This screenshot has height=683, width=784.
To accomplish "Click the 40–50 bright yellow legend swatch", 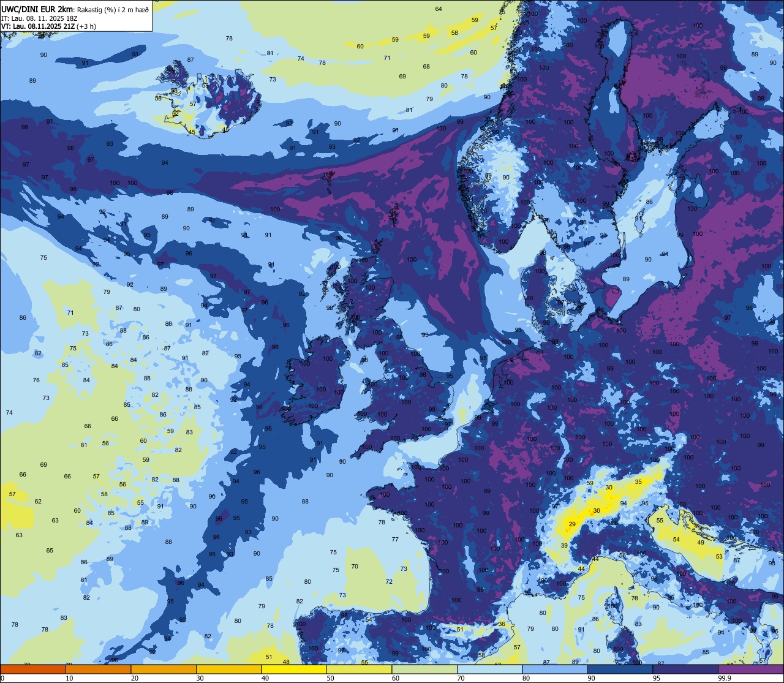I will (294, 669).
